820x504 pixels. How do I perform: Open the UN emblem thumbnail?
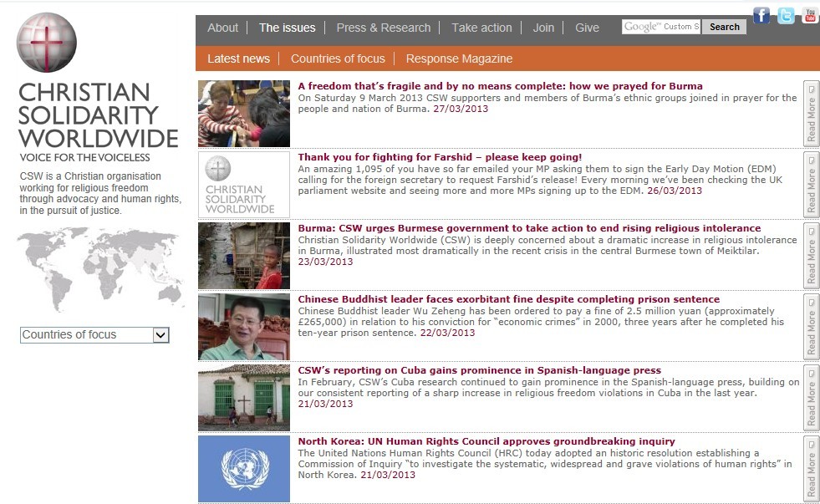[244, 469]
